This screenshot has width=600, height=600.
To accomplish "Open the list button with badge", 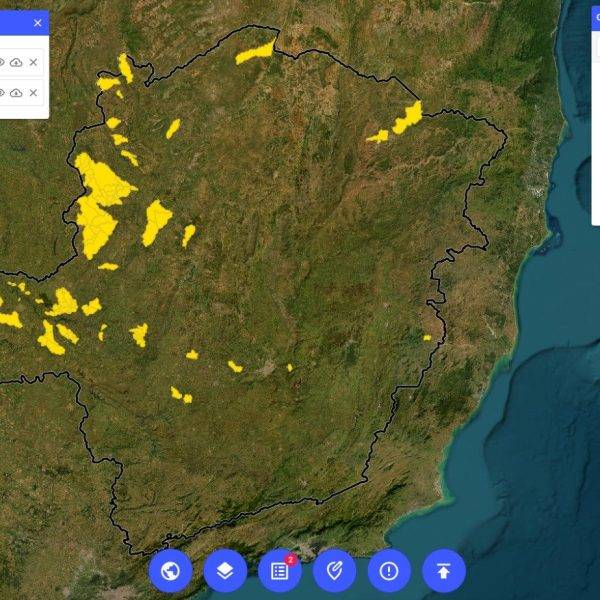I will 279,571.
